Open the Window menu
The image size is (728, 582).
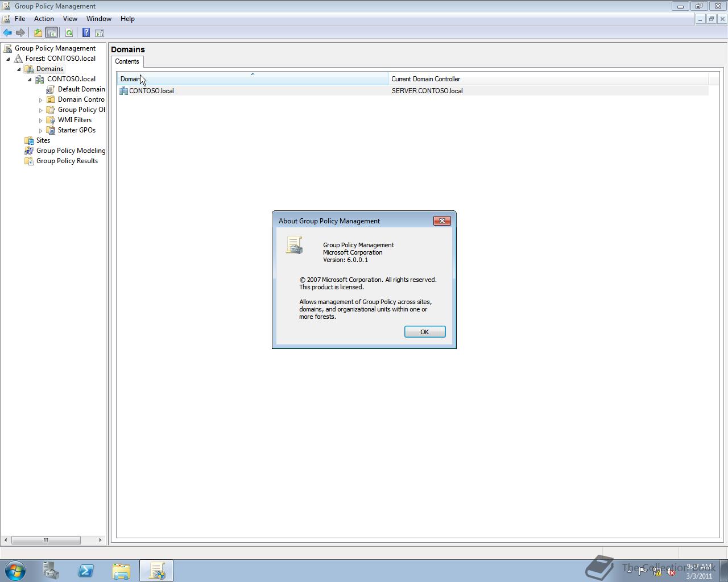pyautogui.click(x=98, y=19)
